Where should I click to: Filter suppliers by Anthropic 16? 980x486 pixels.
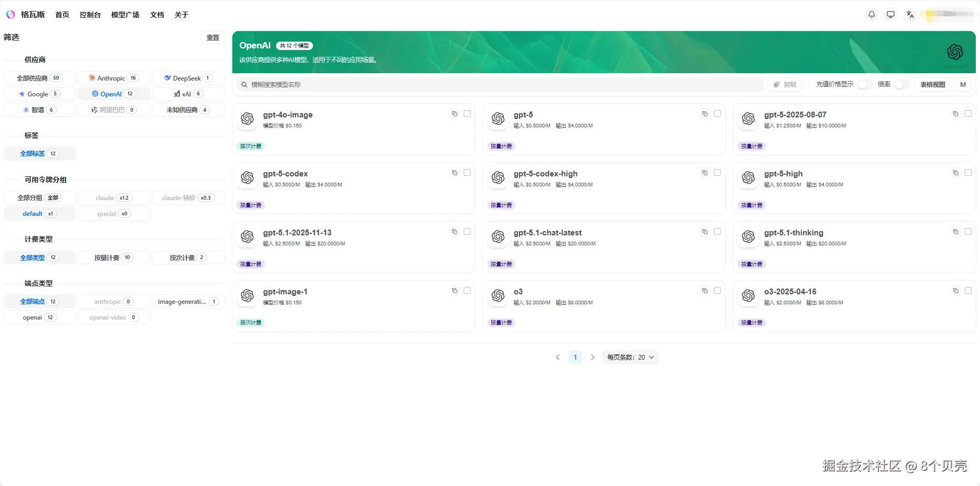[x=114, y=78]
